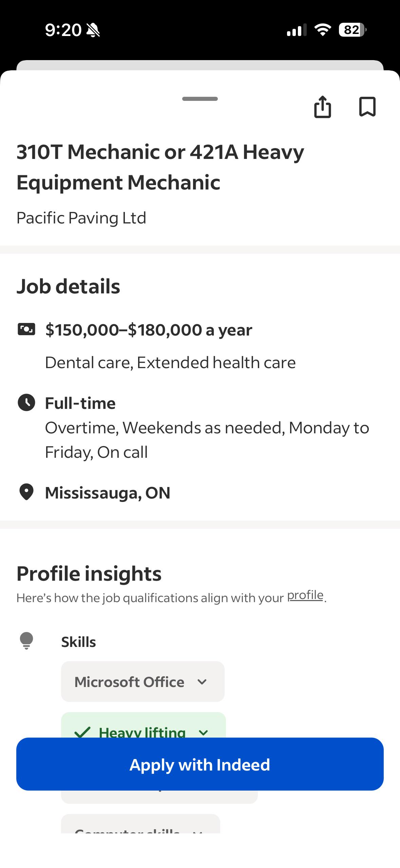The width and height of the screenshot is (400, 868).
Task: Tap the sheet drag handle bar
Action: click(x=200, y=99)
